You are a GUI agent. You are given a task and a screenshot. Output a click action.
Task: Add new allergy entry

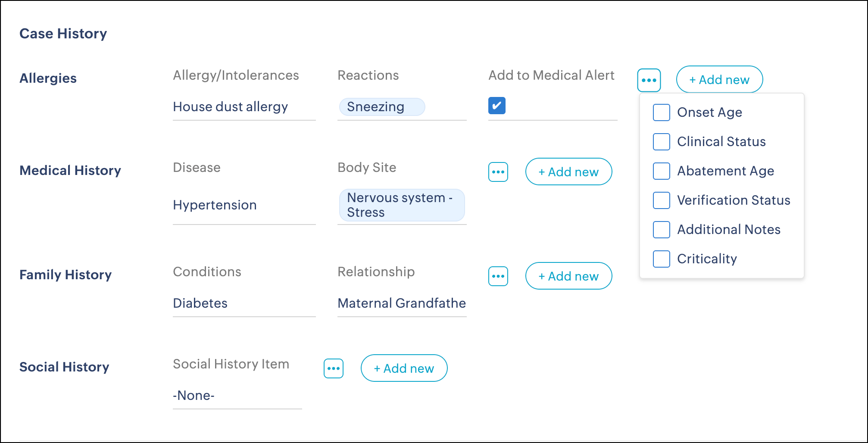tap(719, 80)
